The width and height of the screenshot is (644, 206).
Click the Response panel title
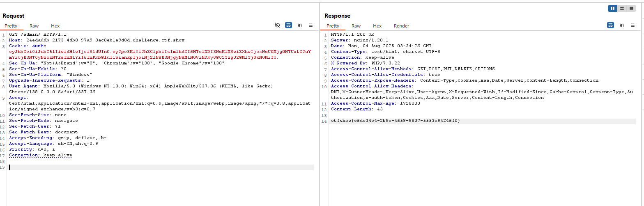tap(337, 16)
